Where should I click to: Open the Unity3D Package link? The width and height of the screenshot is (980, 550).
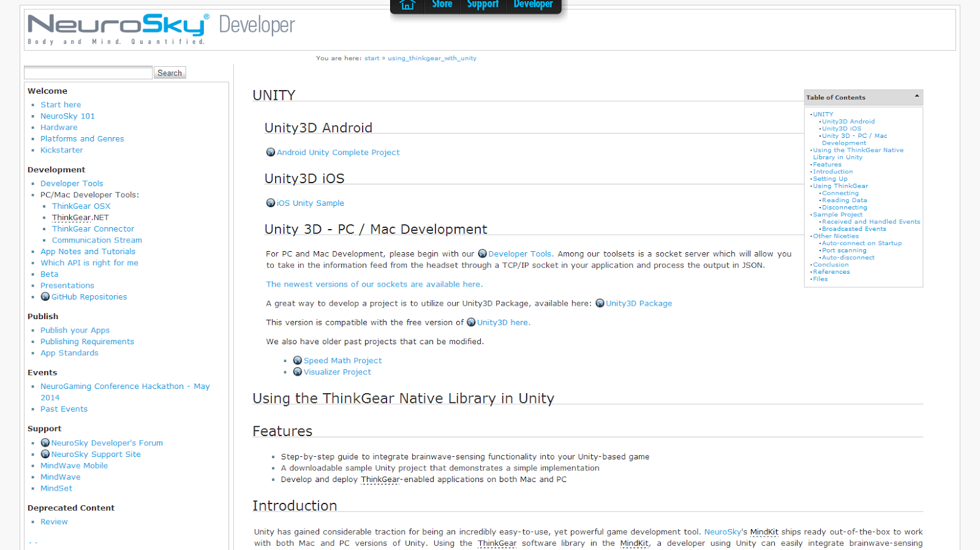(639, 303)
